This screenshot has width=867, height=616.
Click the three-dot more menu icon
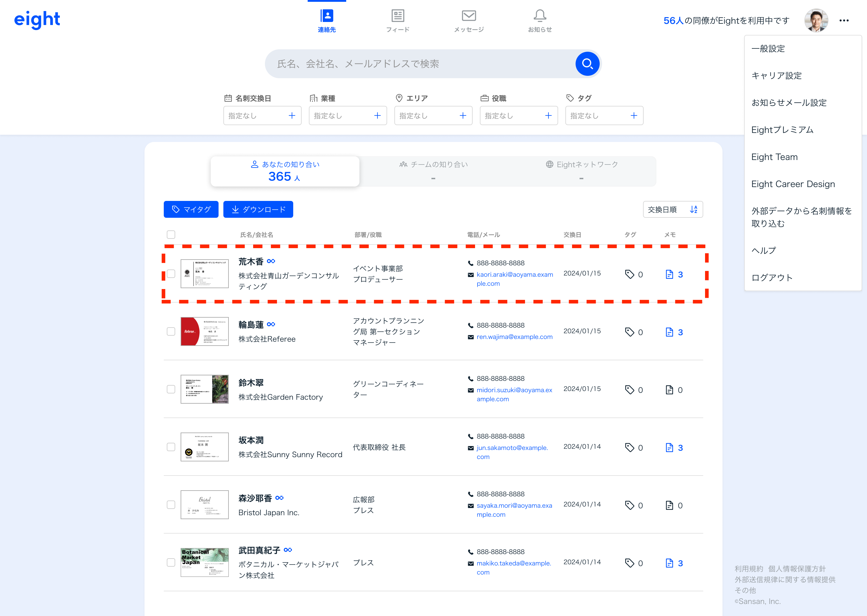click(x=844, y=20)
